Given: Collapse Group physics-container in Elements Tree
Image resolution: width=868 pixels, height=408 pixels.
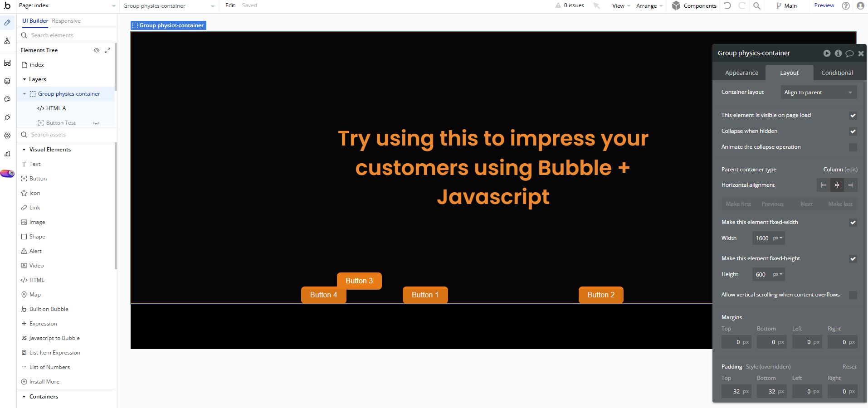Looking at the screenshot, I should point(24,94).
